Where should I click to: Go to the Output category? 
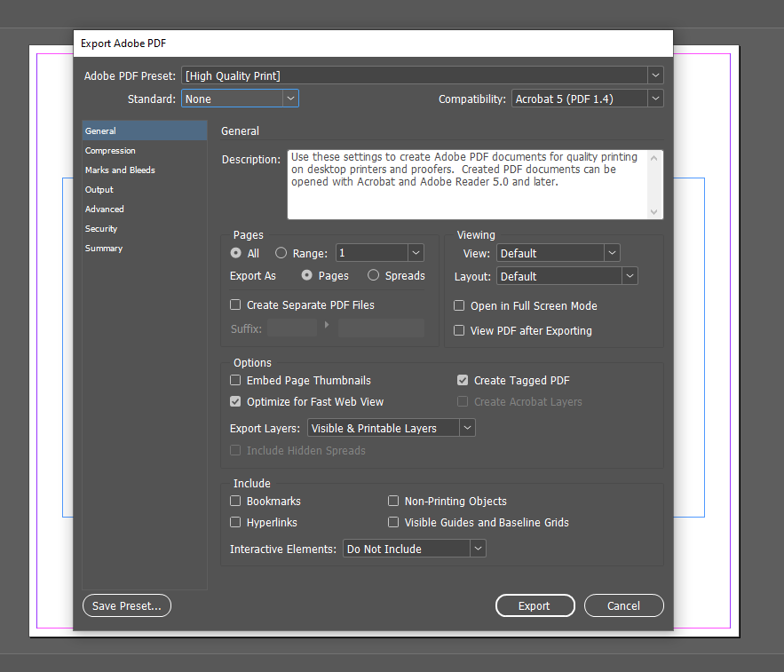point(145,189)
